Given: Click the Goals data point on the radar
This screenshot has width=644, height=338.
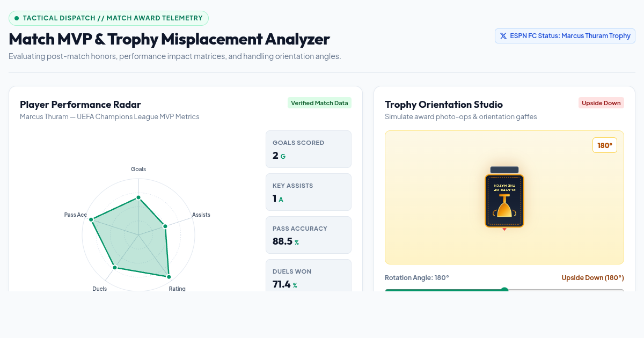Looking at the screenshot, I should pyautogui.click(x=138, y=197).
